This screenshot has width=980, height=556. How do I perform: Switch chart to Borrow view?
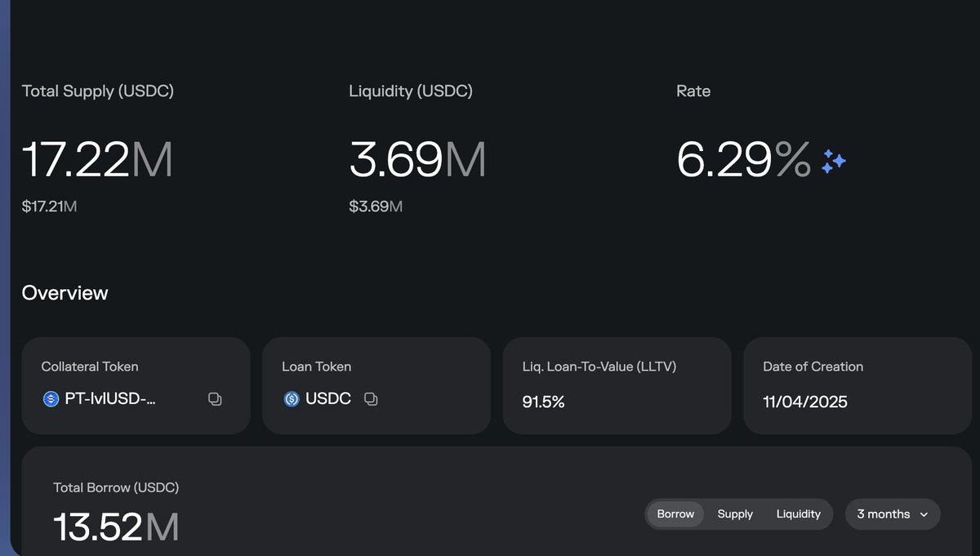coord(675,514)
